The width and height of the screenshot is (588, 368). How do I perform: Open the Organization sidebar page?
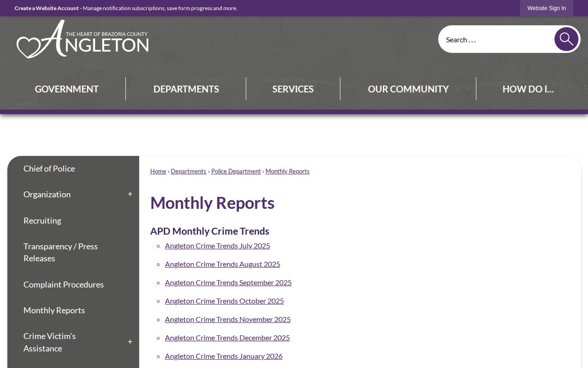[x=47, y=194]
